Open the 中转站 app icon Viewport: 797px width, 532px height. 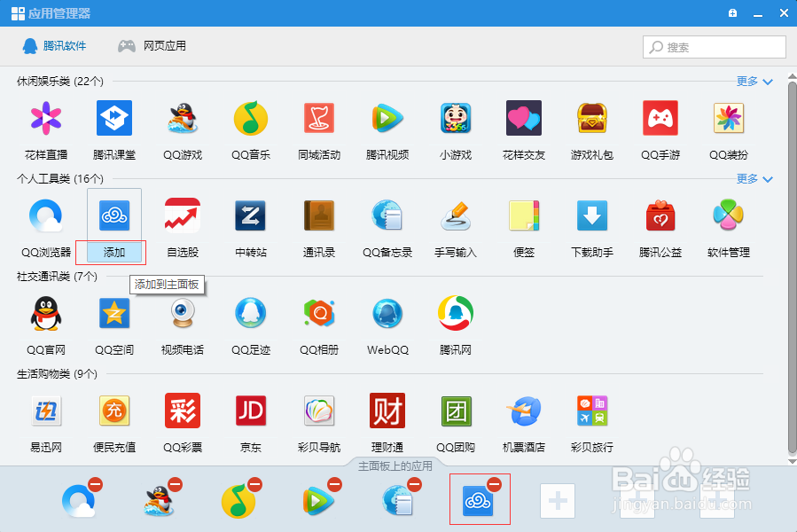coord(251,215)
